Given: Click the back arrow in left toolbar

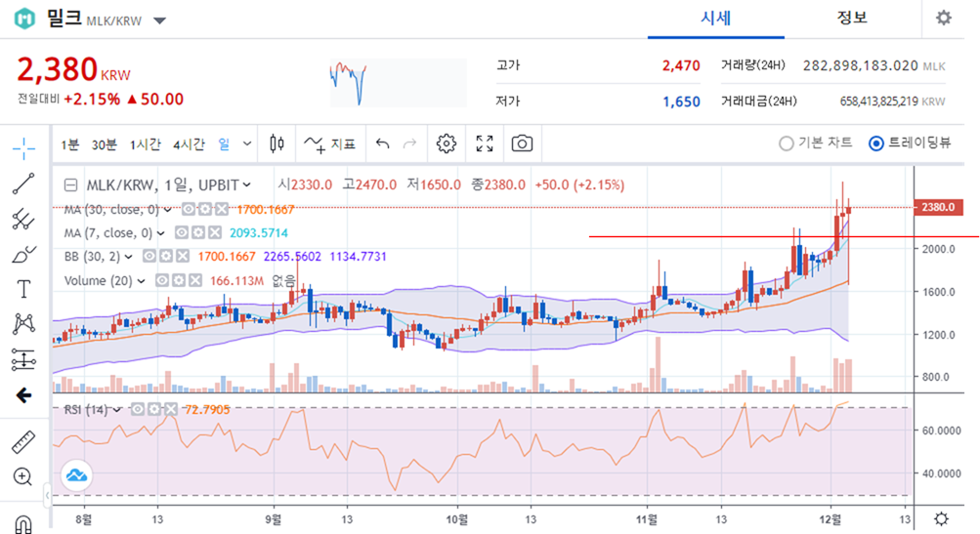Looking at the screenshot, I should click(x=23, y=395).
